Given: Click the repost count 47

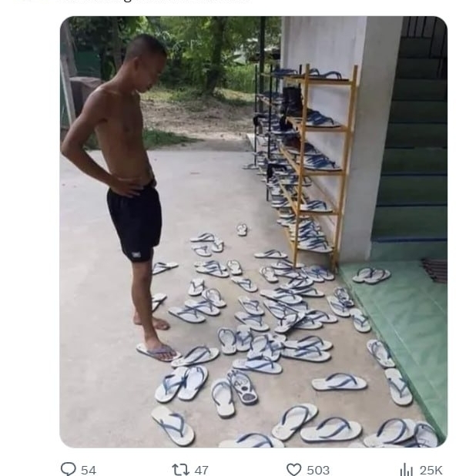Looking at the screenshot, I should (x=201, y=471).
